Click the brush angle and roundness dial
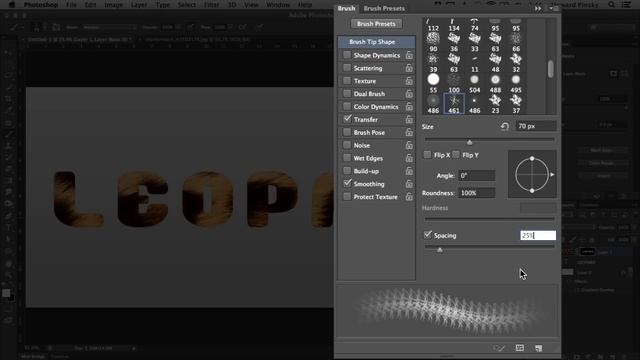Image resolution: width=640 pixels, height=360 pixels. coord(532,174)
